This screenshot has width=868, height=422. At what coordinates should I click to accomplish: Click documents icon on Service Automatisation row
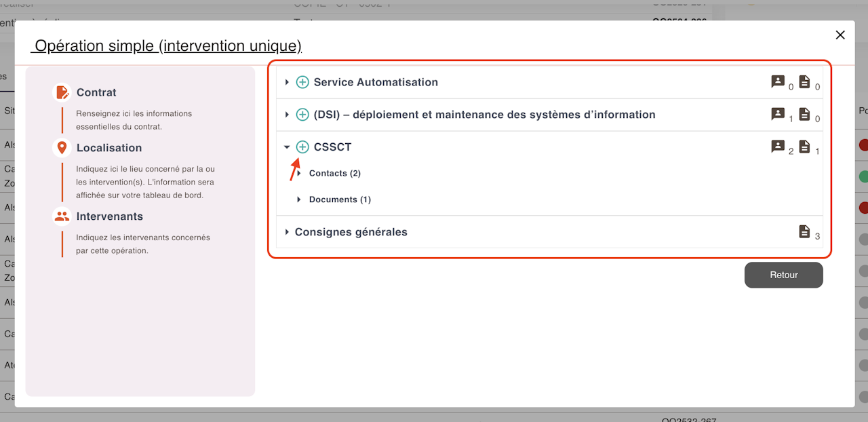pos(804,81)
